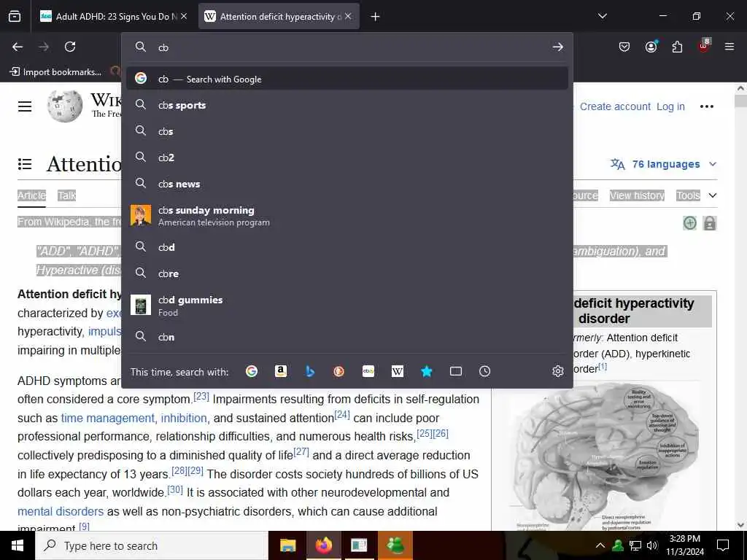
Task: Click Create account link
Action: click(614, 106)
